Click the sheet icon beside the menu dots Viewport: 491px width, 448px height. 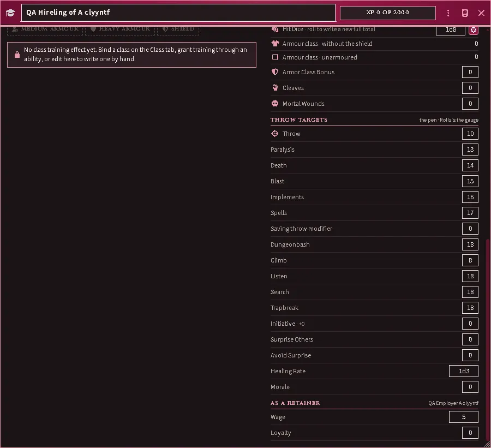coord(465,13)
